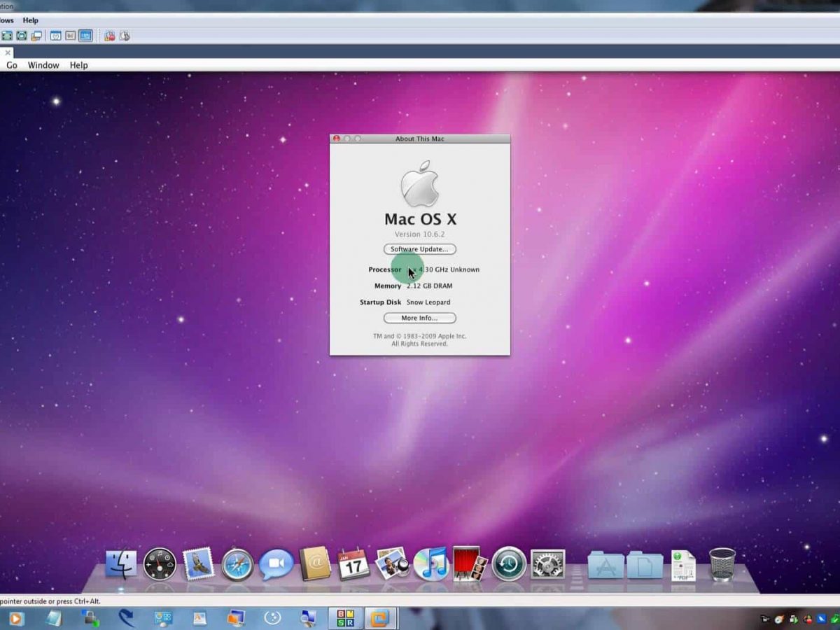Click the Unity mode toolbar icon

tap(22, 36)
